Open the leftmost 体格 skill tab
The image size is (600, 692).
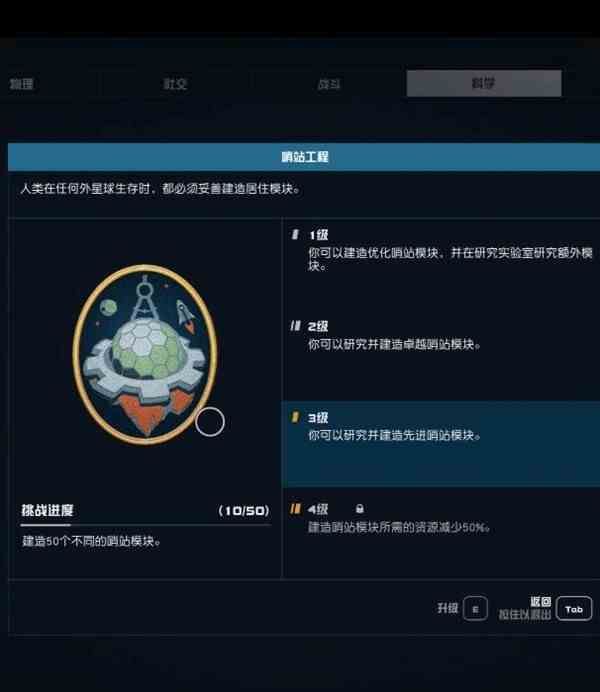[x=21, y=83]
